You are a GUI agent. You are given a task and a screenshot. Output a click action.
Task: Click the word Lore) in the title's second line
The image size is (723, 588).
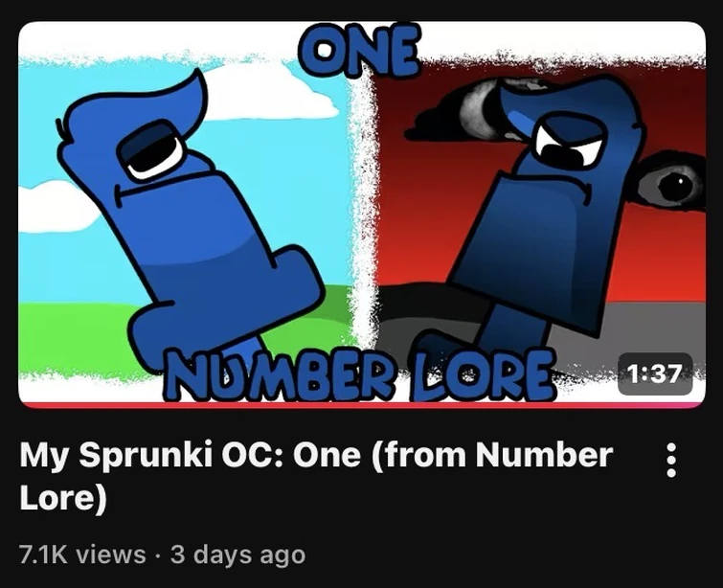63,498
